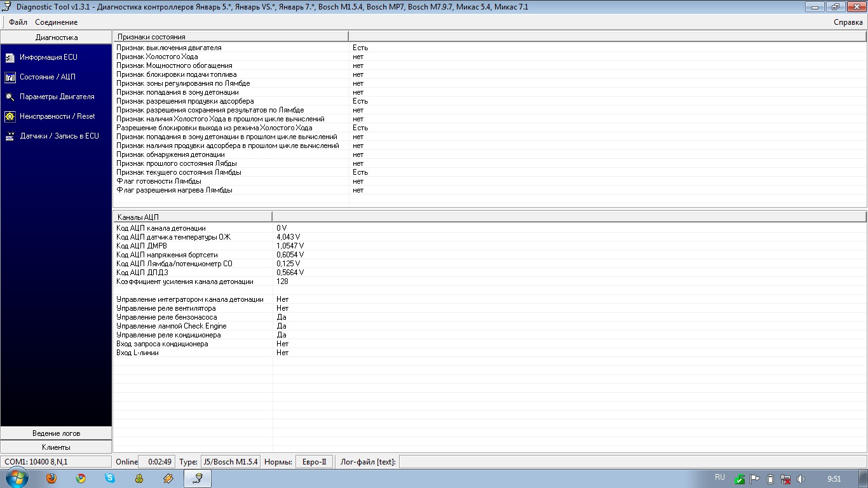The image size is (868, 488).
Task: Select row Управление лампой Check Engine
Action: click(x=490, y=326)
